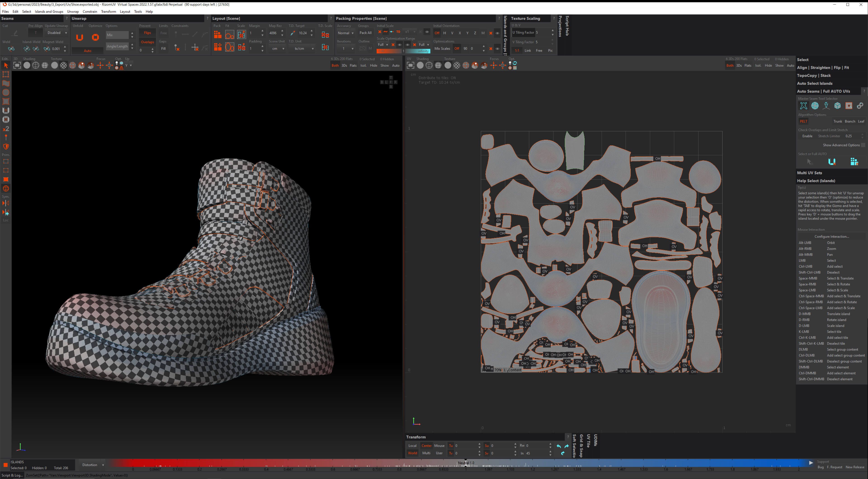Click the auto-unwrap U icon under Select or Full AUTO
868x479 pixels.
pyautogui.click(x=832, y=162)
